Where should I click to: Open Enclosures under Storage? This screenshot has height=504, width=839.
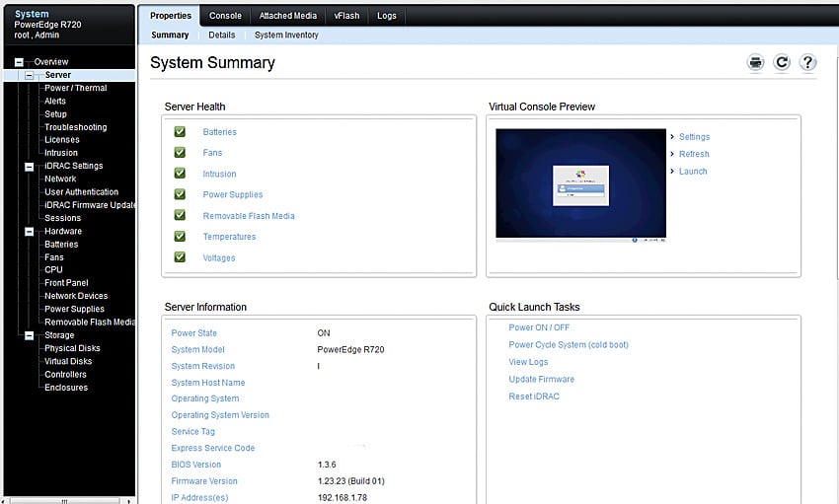tap(66, 388)
